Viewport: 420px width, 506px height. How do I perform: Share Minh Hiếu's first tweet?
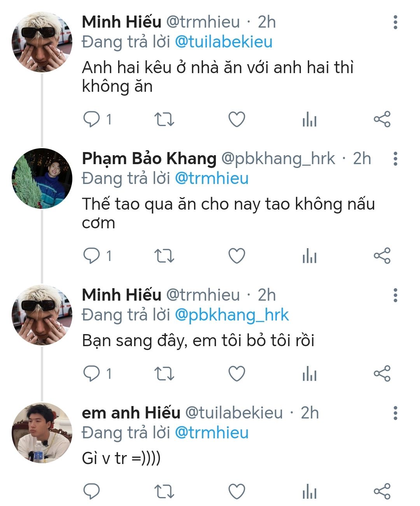pos(382,119)
